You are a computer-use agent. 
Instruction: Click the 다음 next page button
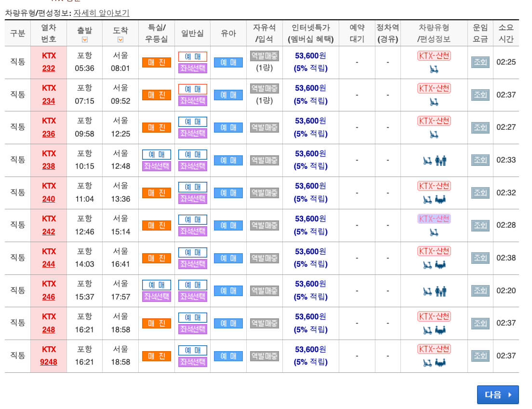pos(498,395)
